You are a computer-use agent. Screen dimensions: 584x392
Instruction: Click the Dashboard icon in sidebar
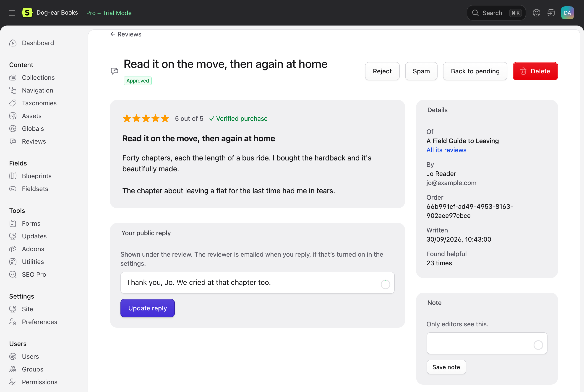pos(13,43)
